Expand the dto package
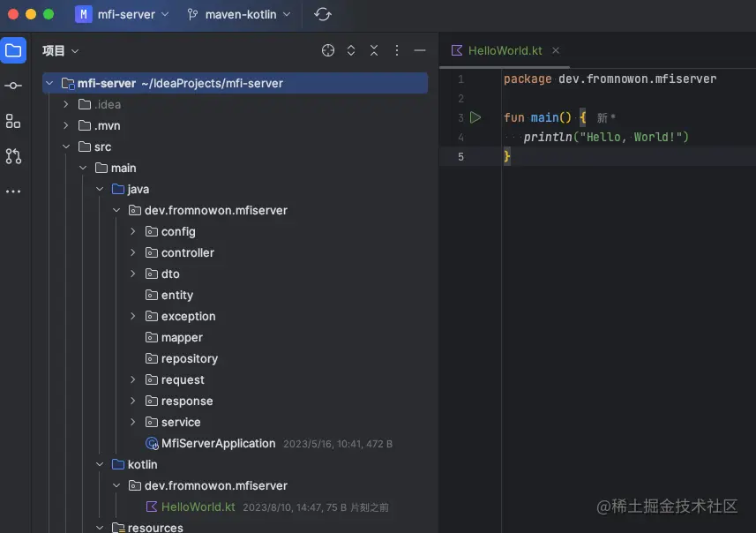Viewport: 756px width, 533px height. coord(133,274)
